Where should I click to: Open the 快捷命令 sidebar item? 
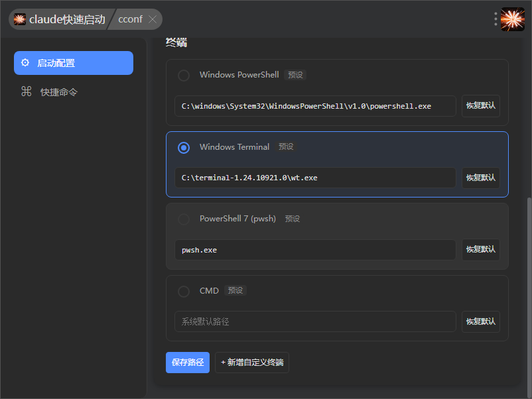74,92
